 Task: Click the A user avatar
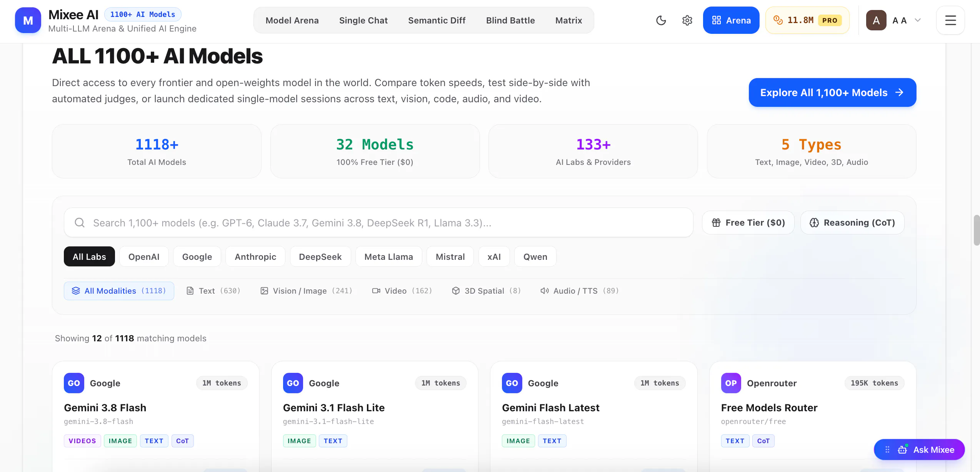(x=876, y=20)
